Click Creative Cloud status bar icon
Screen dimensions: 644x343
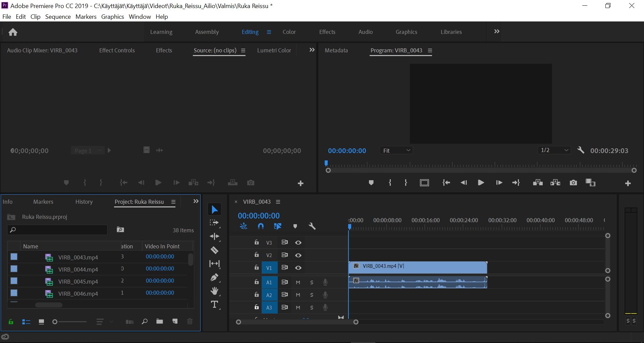coord(5,337)
